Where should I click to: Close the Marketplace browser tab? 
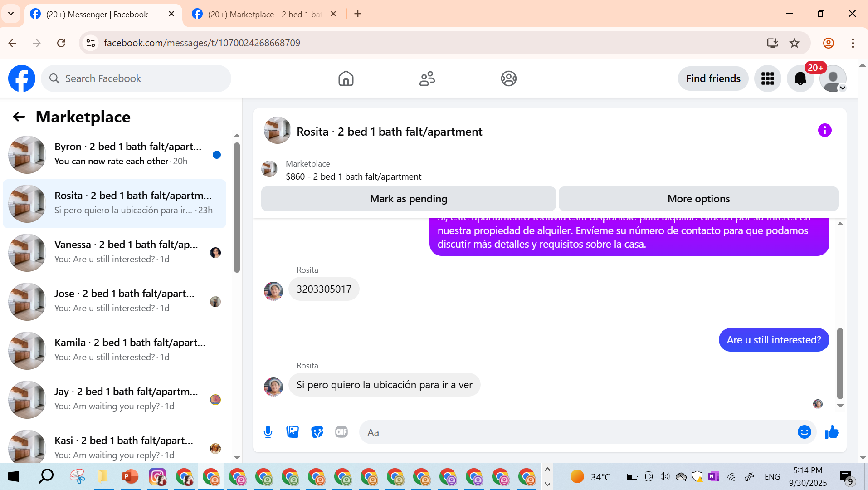[333, 14]
